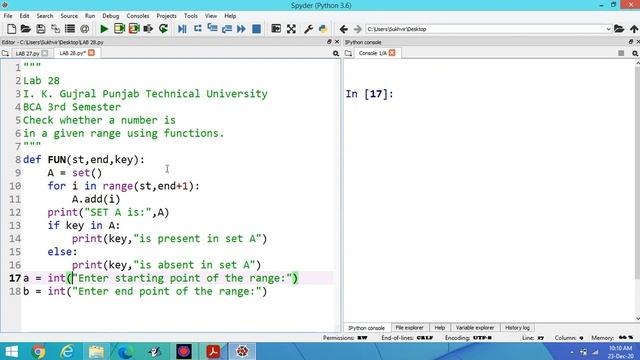Create a new file from toolbar
The image size is (640, 360).
click(11, 29)
